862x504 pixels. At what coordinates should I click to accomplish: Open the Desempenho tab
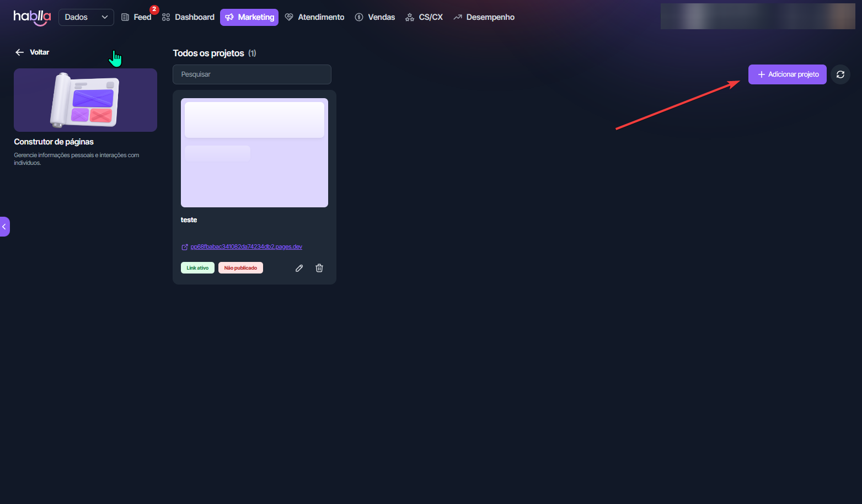484,17
